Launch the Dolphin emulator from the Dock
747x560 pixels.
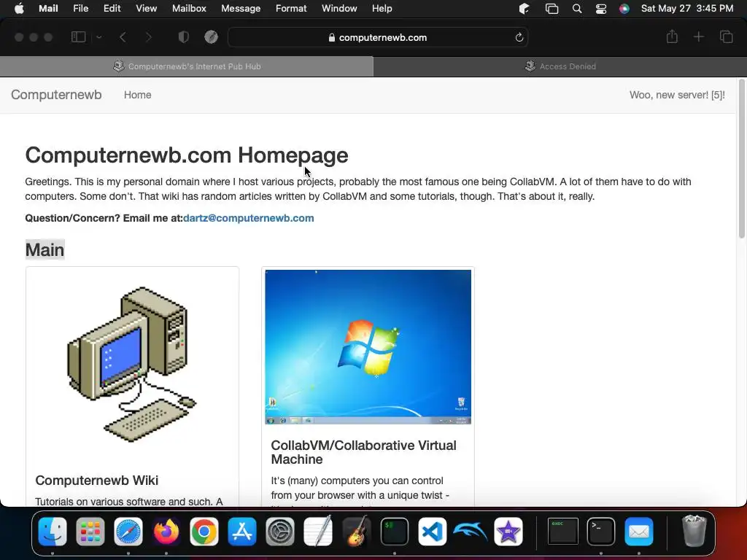pos(471,532)
